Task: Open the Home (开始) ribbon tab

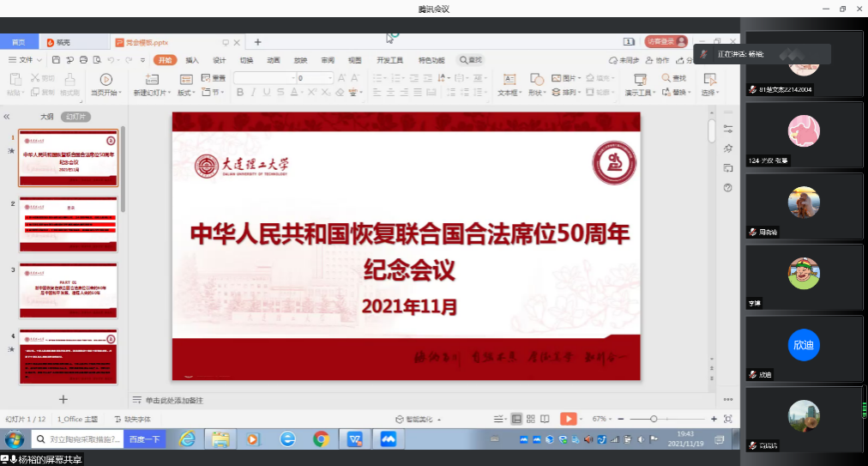Action: [x=165, y=60]
